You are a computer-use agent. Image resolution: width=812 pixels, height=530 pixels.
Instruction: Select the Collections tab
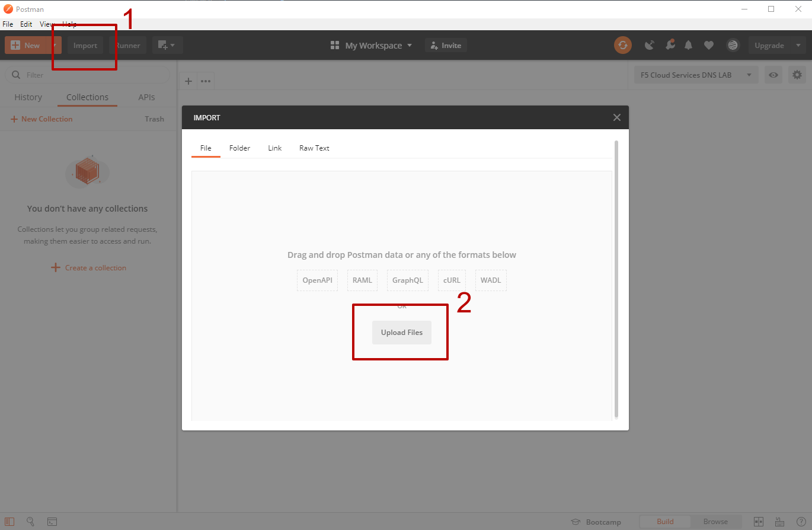pyautogui.click(x=87, y=97)
